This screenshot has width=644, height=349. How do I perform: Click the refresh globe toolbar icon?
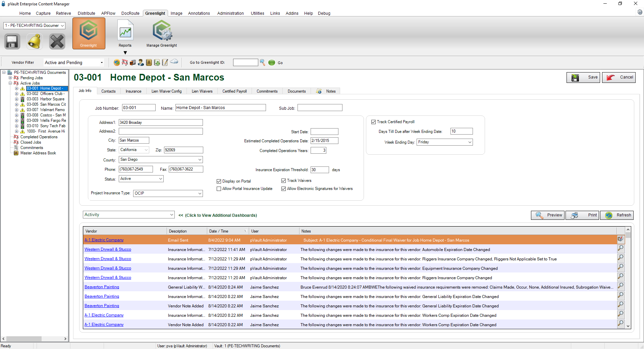pyautogui.click(x=117, y=62)
